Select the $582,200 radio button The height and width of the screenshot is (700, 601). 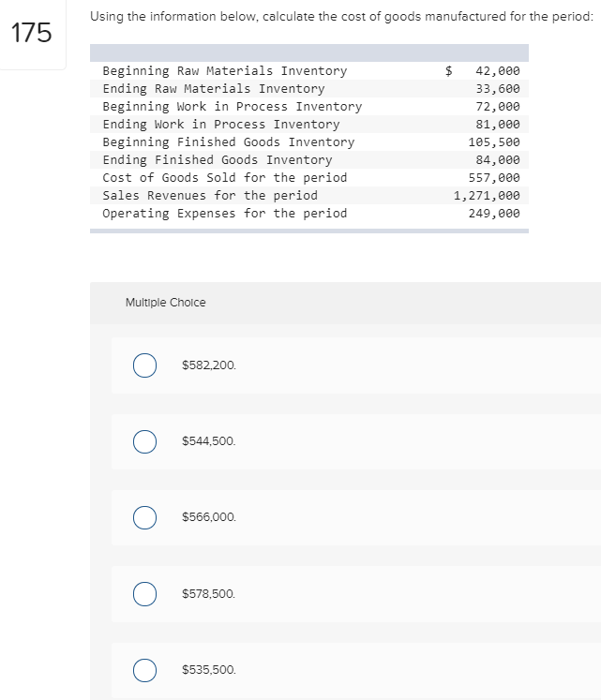pos(143,365)
